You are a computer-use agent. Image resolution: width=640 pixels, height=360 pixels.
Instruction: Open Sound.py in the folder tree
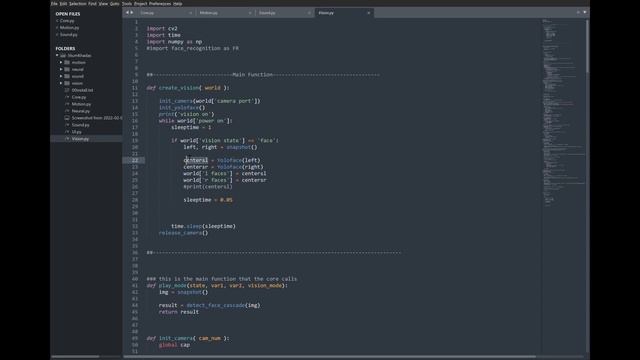click(80, 125)
